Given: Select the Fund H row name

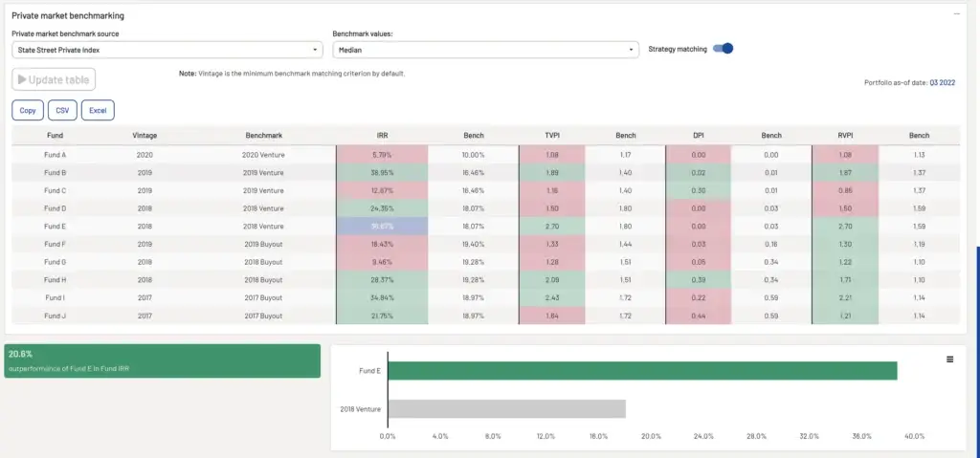Looking at the screenshot, I should click(55, 280).
